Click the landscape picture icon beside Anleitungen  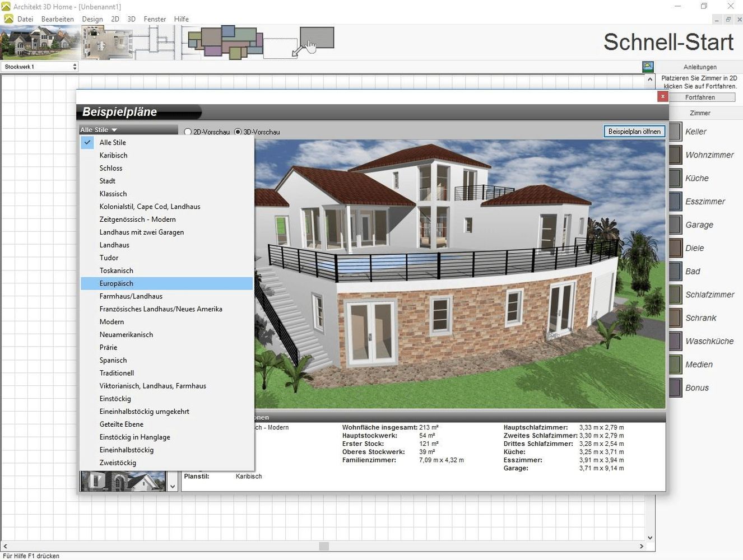tap(648, 67)
